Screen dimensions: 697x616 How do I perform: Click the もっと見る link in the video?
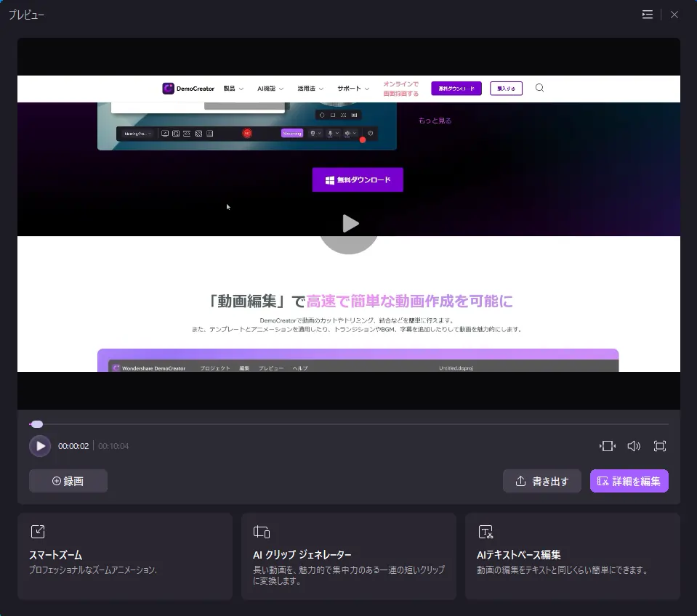point(435,121)
